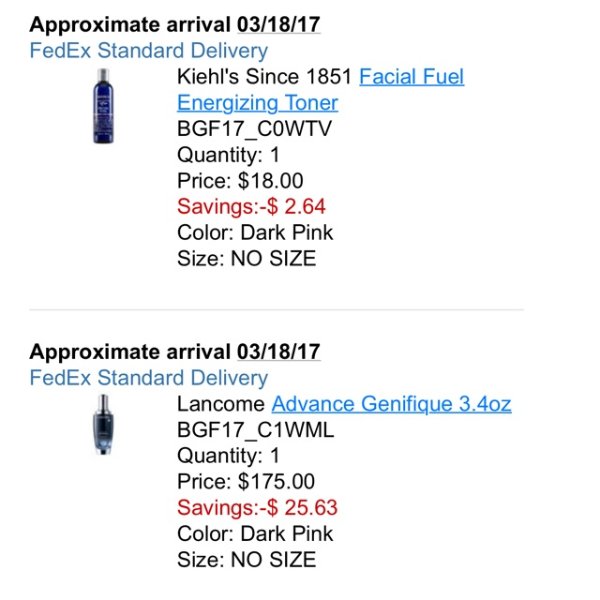Tap the Lancome serum bottle thumbnail

[x=103, y=424]
